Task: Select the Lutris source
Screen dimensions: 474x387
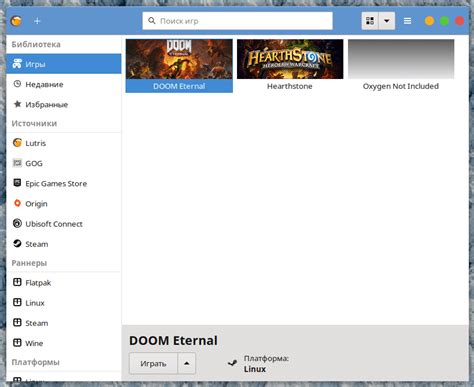Action: click(64, 143)
